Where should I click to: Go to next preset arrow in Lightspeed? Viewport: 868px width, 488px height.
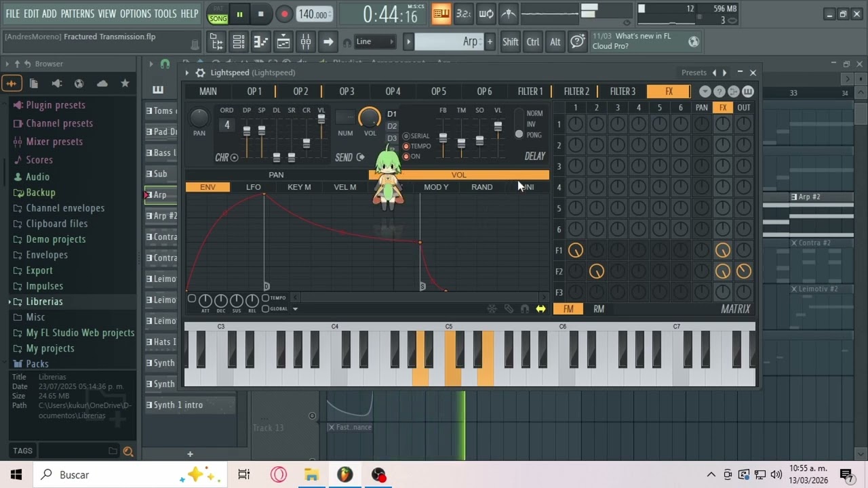tap(725, 73)
